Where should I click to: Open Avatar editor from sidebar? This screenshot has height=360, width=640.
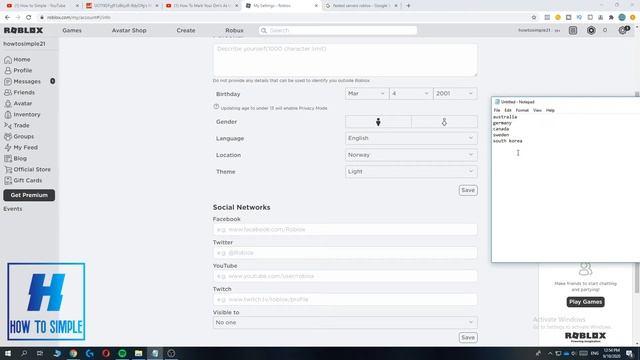click(x=18, y=104)
